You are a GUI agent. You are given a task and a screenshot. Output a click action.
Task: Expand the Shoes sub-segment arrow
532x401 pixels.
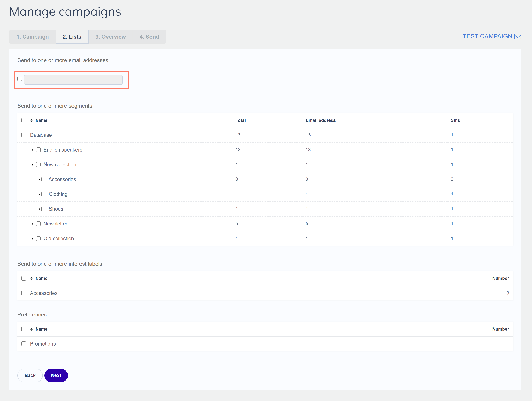pos(39,209)
